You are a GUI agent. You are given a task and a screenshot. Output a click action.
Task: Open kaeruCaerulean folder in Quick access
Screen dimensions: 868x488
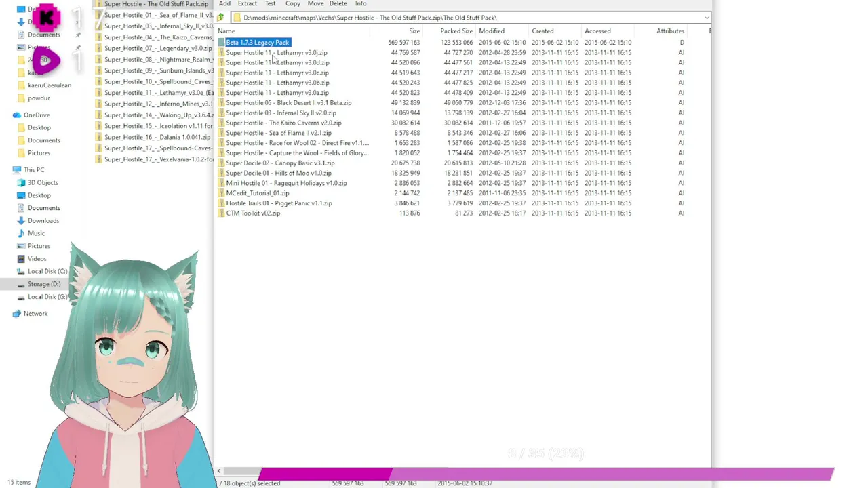tap(50, 85)
